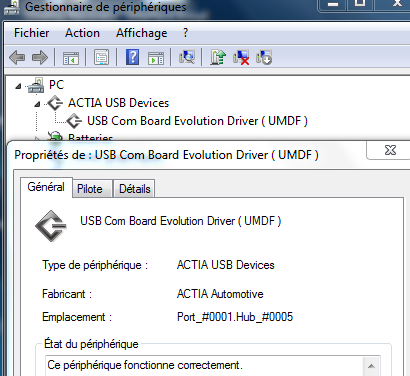Click the Fabricant label
410x376 pixels.
coord(67,294)
